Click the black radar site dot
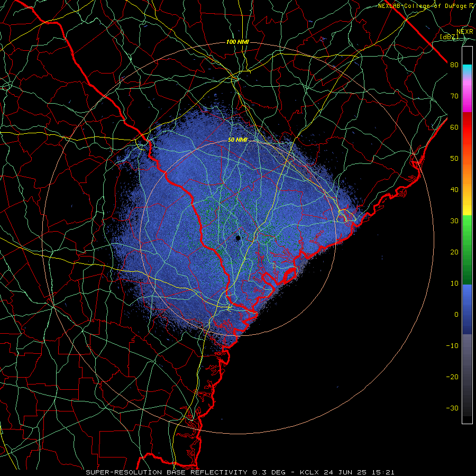476x476 pixels. pos(239,238)
